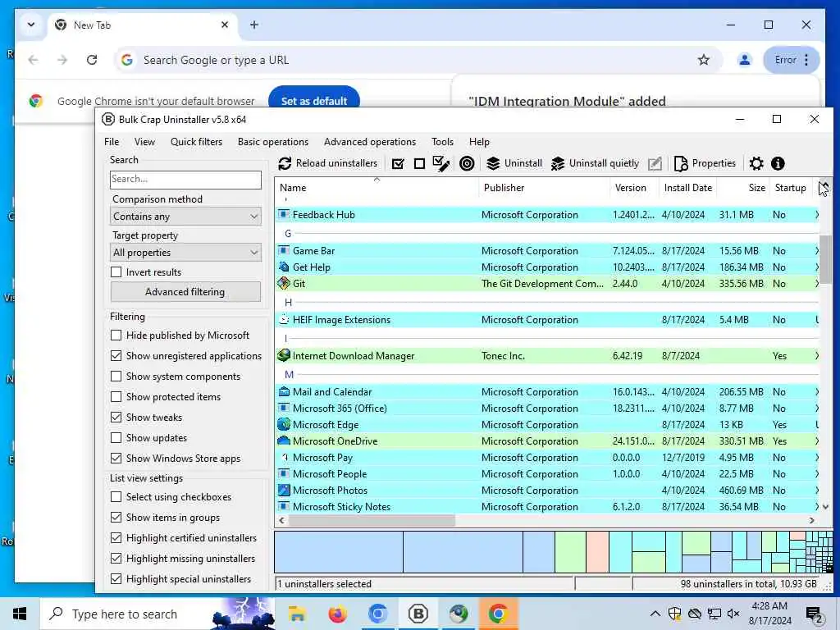This screenshot has width=840, height=630.
Task: Open the Quick filters menu
Action: [196, 142]
